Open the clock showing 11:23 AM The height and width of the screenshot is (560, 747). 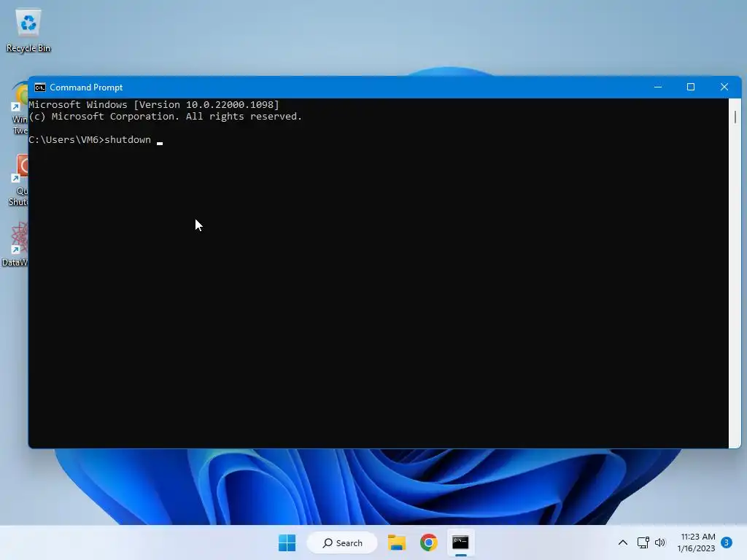pyautogui.click(x=696, y=542)
